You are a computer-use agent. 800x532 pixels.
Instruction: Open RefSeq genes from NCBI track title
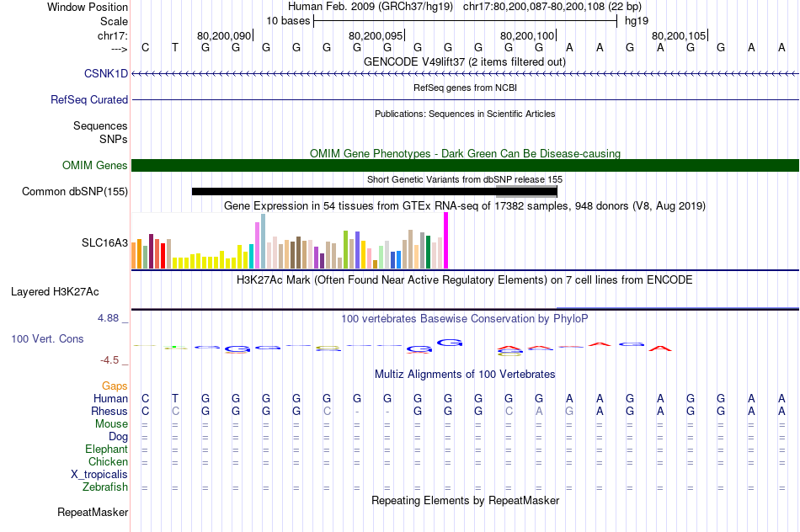point(465,88)
